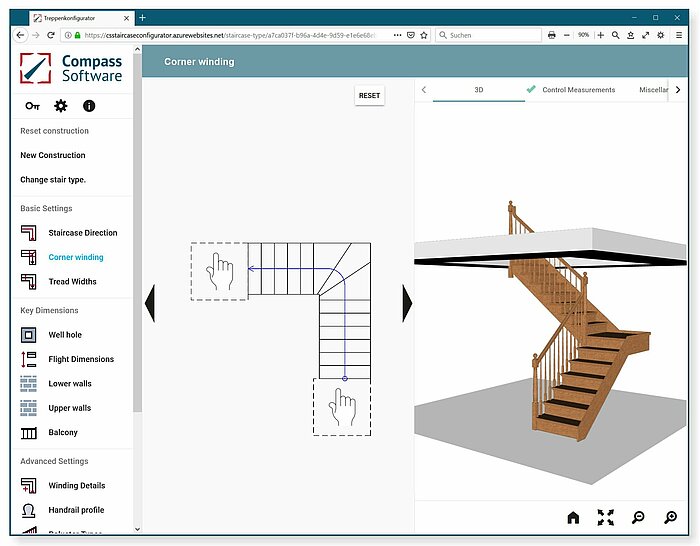Click the Suchen search field
The image size is (700, 546).
point(489,35)
